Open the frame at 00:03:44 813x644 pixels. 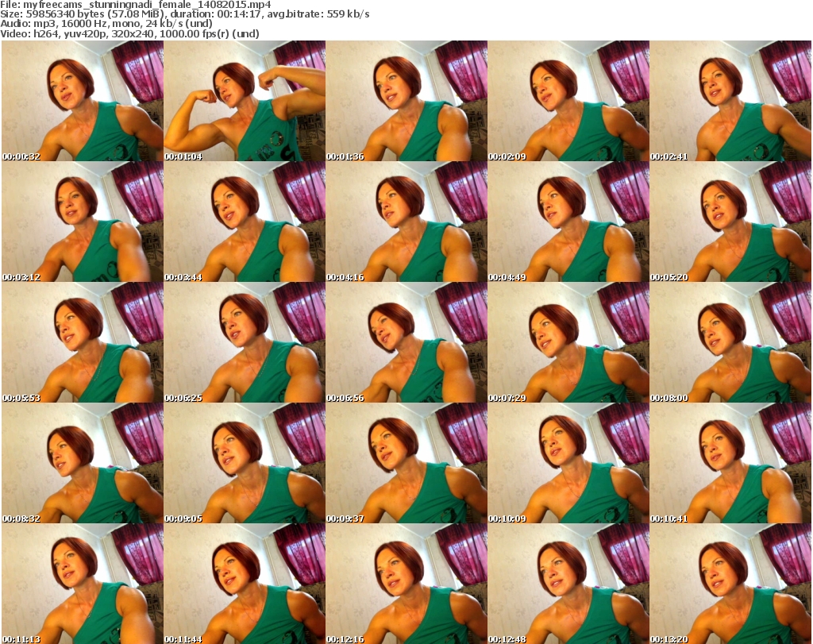coord(245,222)
